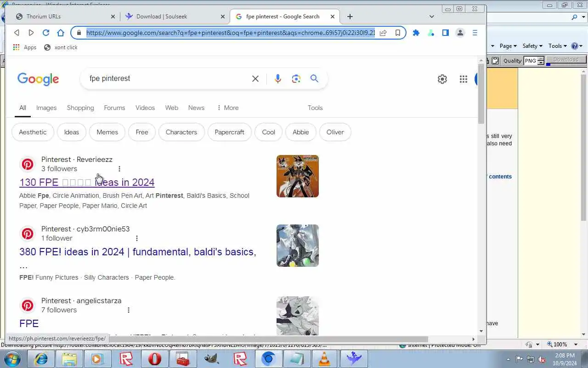The height and width of the screenshot is (368, 588).
Task: Open the teal lab flask icon
Action: click(431, 33)
